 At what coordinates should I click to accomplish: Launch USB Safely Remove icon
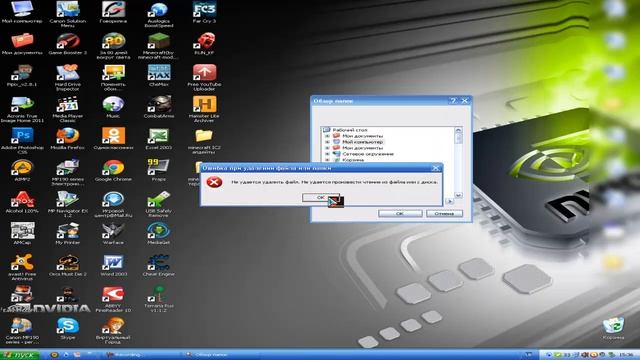pyautogui.click(x=159, y=204)
